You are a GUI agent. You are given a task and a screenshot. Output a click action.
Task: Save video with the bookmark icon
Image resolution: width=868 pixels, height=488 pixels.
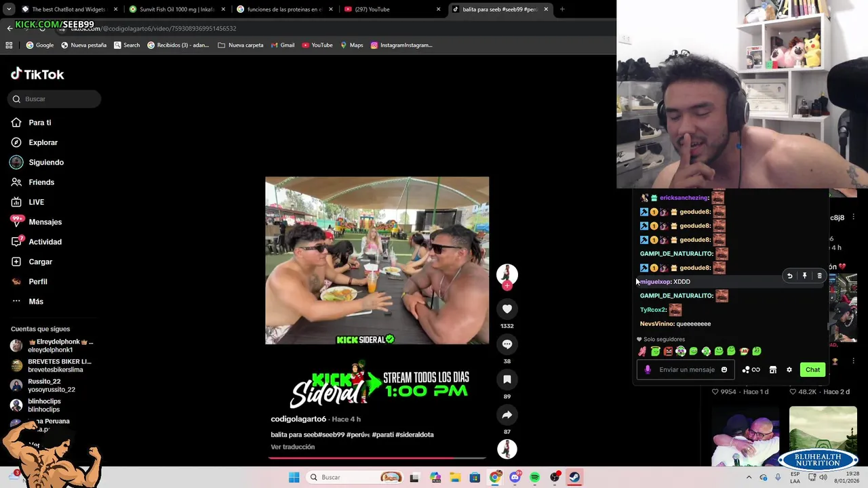pos(507,380)
